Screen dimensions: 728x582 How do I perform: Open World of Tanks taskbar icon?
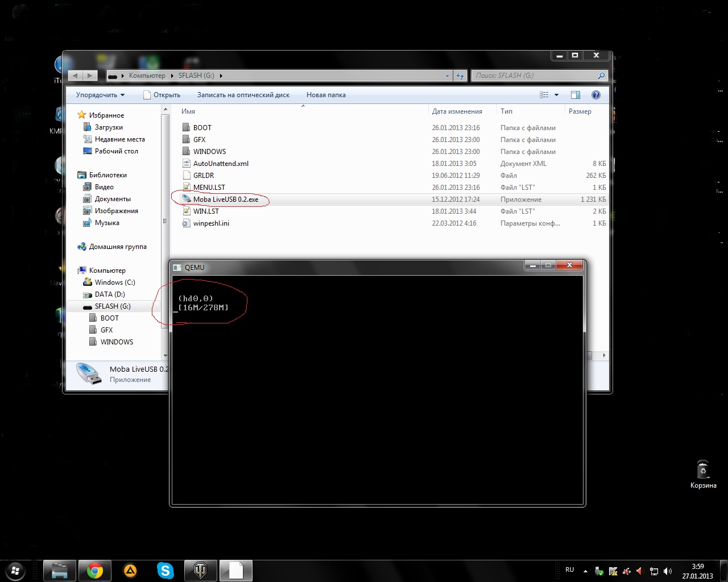coord(200,570)
